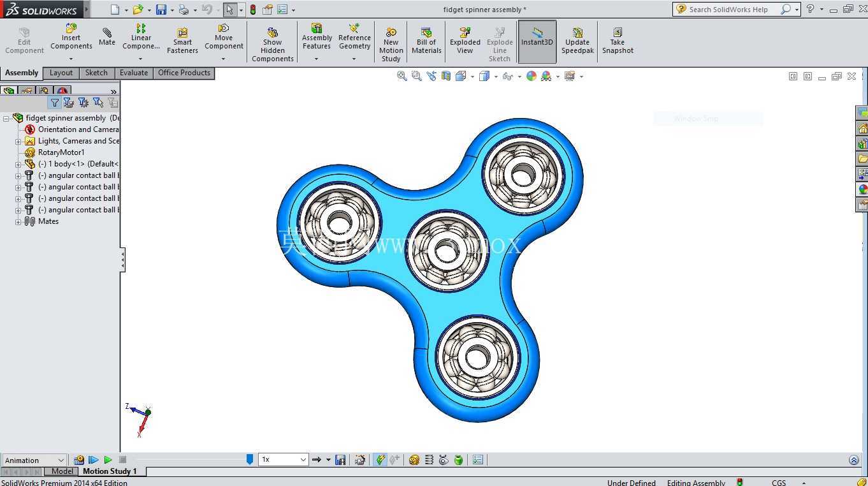This screenshot has width=868, height=486.
Task: Open the Evaluate tab
Action: click(134, 73)
